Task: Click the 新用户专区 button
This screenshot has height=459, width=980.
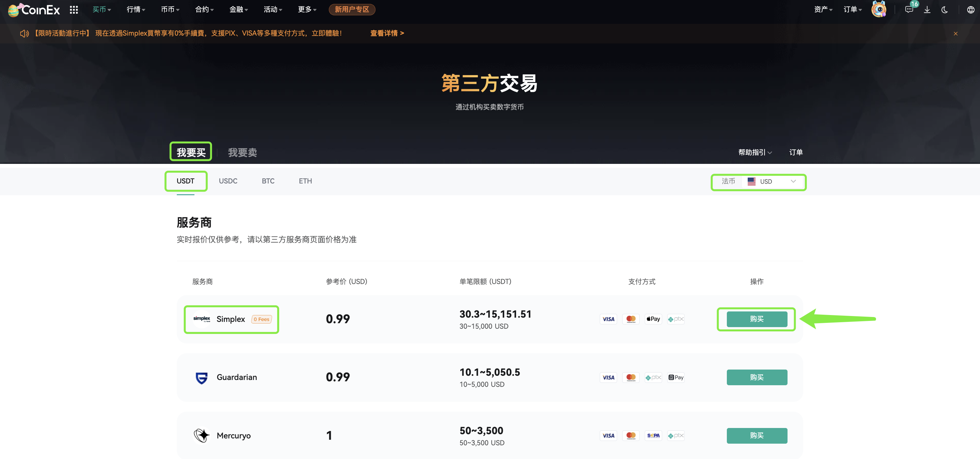Action: click(x=352, y=9)
